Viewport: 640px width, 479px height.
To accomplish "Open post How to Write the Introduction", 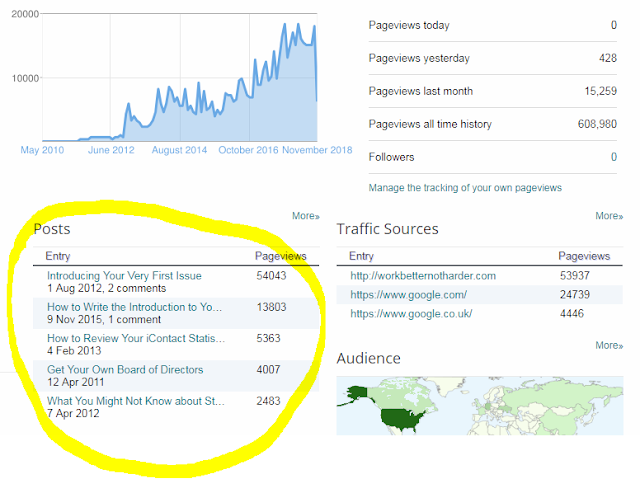I will tap(134, 307).
